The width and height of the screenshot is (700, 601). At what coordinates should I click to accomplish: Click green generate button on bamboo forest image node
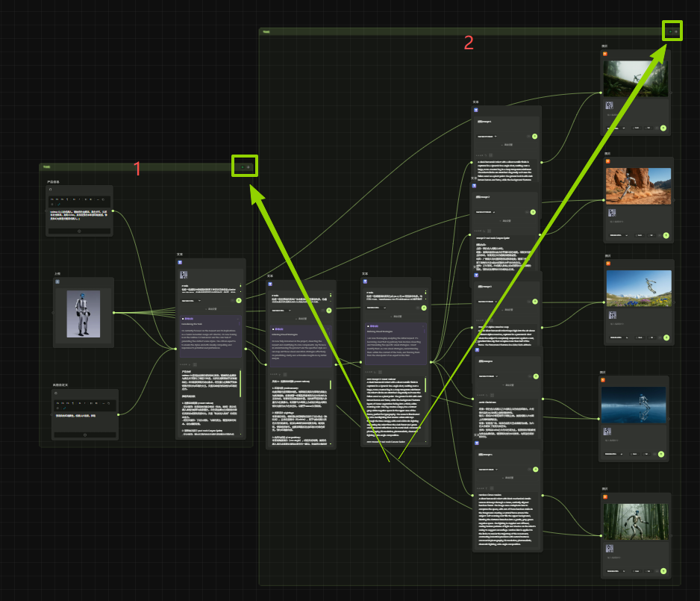click(x=663, y=571)
